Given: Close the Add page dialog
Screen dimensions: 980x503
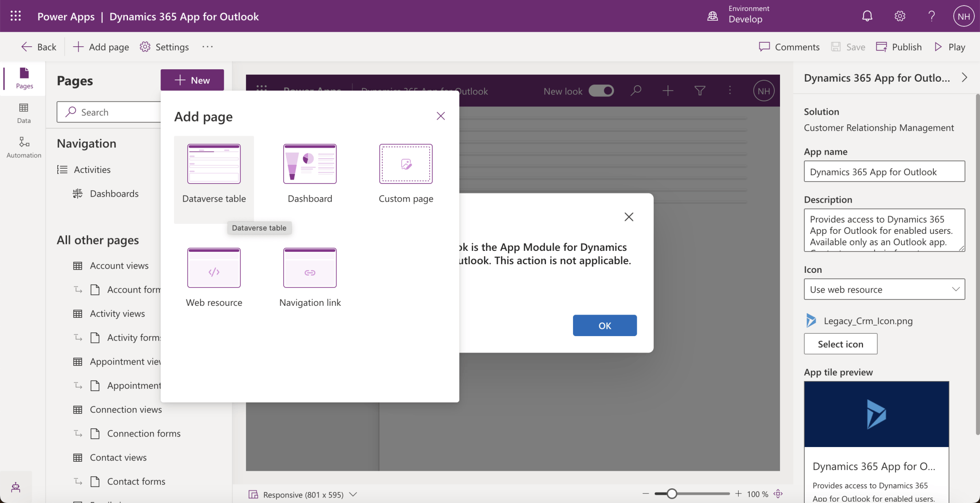Looking at the screenshot, I should point(440,116).
